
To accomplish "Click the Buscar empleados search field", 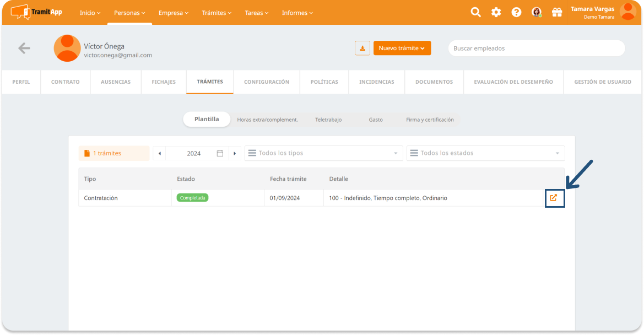I will point(536,48).
